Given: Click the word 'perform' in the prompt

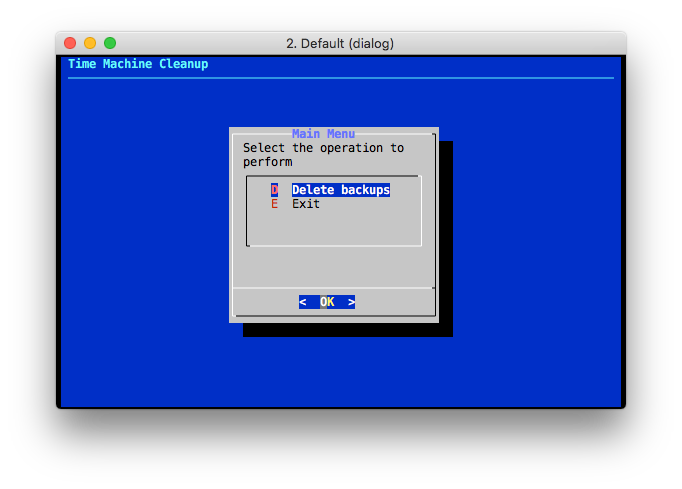Looking at the screenshot, I should pyautogui.click(x=268, y=162).
